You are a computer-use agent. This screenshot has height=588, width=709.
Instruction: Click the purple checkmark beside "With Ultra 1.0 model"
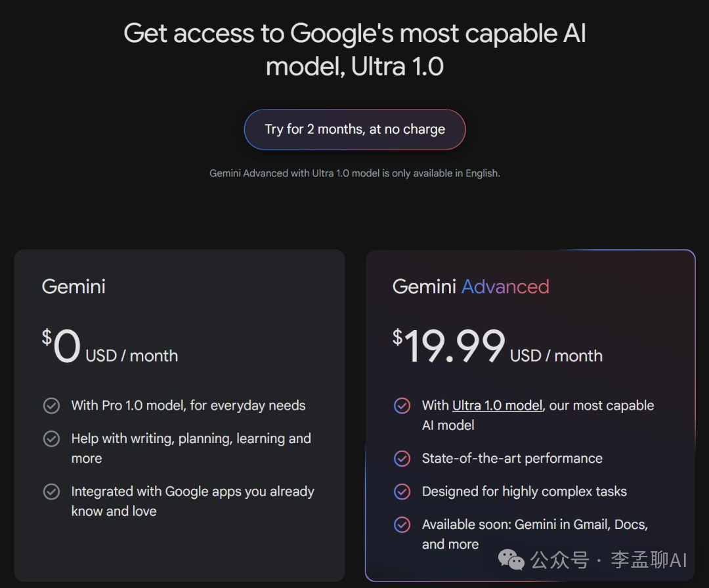[x=402, y=406]
